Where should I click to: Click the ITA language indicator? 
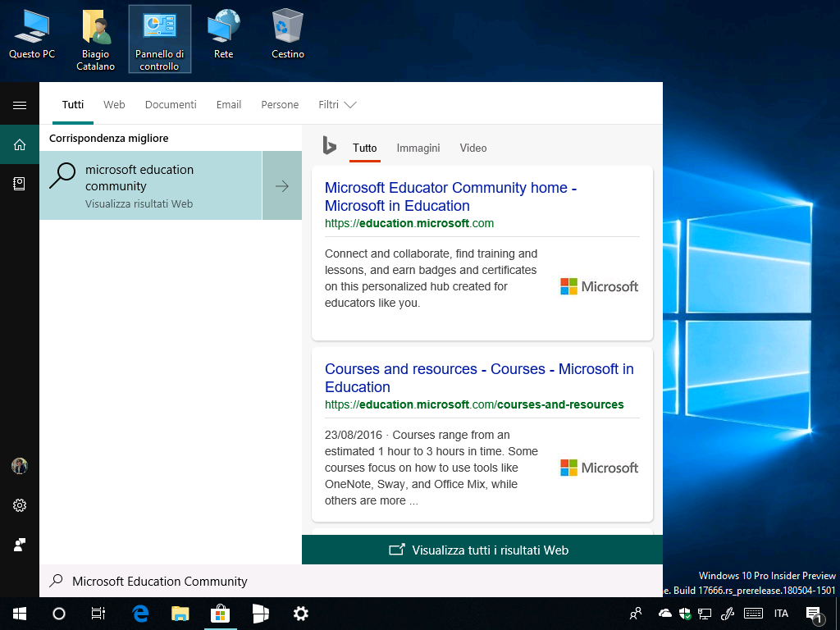tap(781, 614)
